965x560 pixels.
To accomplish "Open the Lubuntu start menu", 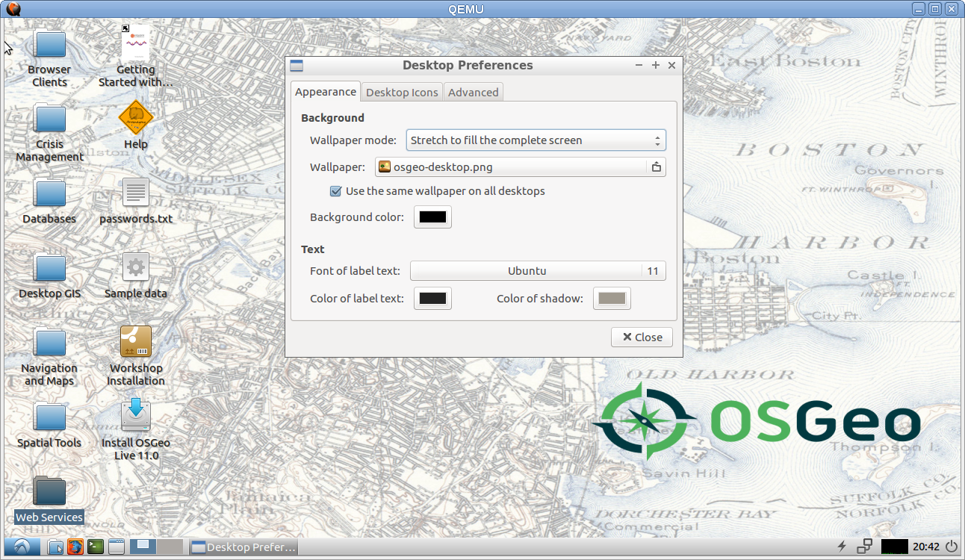I will point(21,547).
